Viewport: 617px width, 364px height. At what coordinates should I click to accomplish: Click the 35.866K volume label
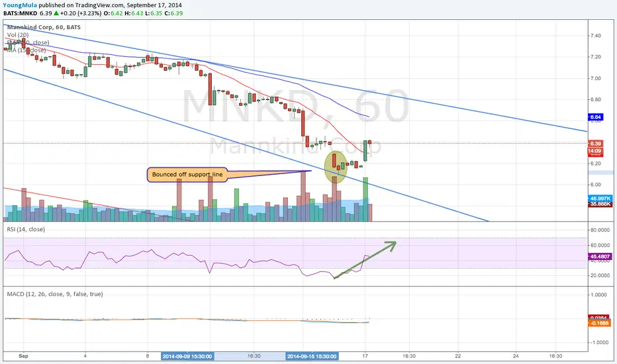[x=600, y=205]
